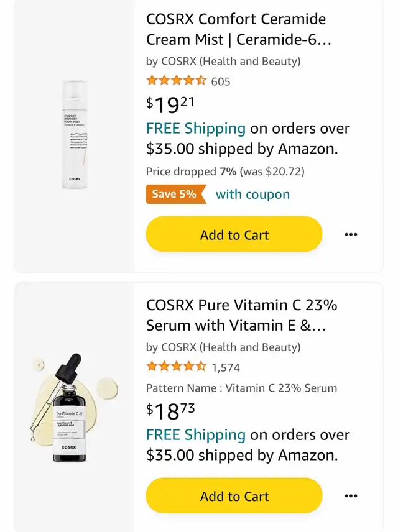The image size is (398, 532).
Task: Click the $19.21 price
Action: point(170,104)
